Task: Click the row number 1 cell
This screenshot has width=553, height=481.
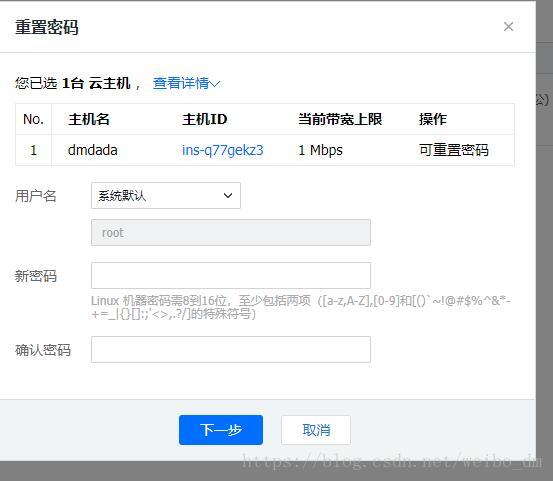Action: point(34,150)
